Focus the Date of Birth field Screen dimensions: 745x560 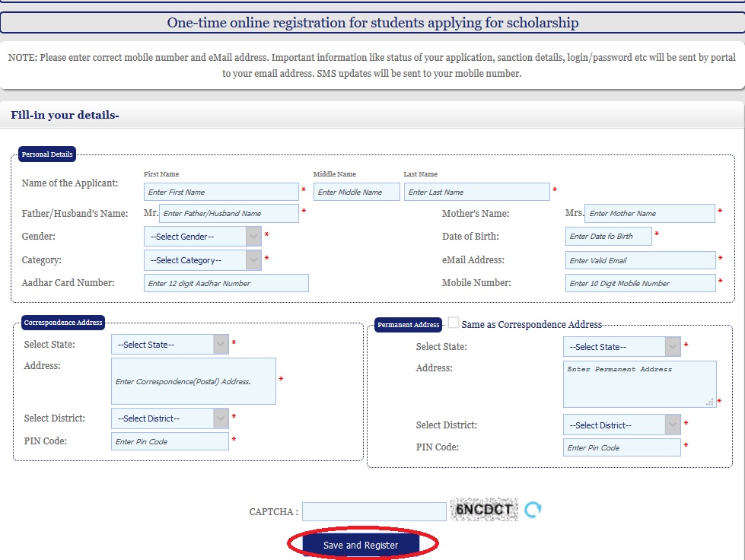click(x=609, y=236)
